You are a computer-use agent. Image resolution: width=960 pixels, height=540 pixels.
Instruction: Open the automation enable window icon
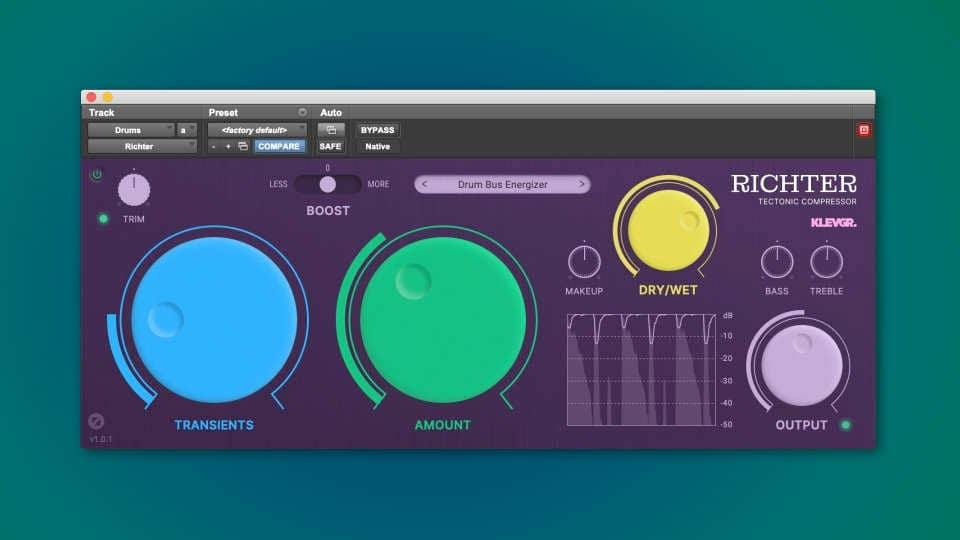[331, 130]
